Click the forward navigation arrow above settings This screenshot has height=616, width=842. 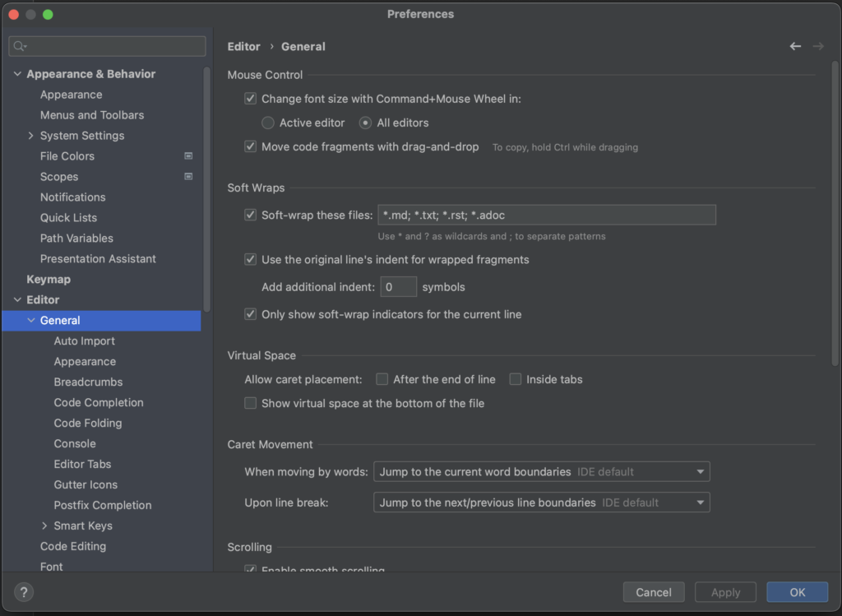tap(818, 46)
